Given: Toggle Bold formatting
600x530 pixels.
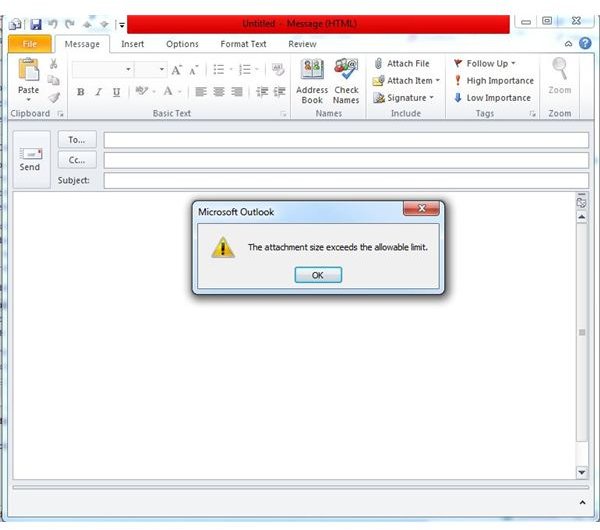Looking at the screenshot, I should (81, 92).
